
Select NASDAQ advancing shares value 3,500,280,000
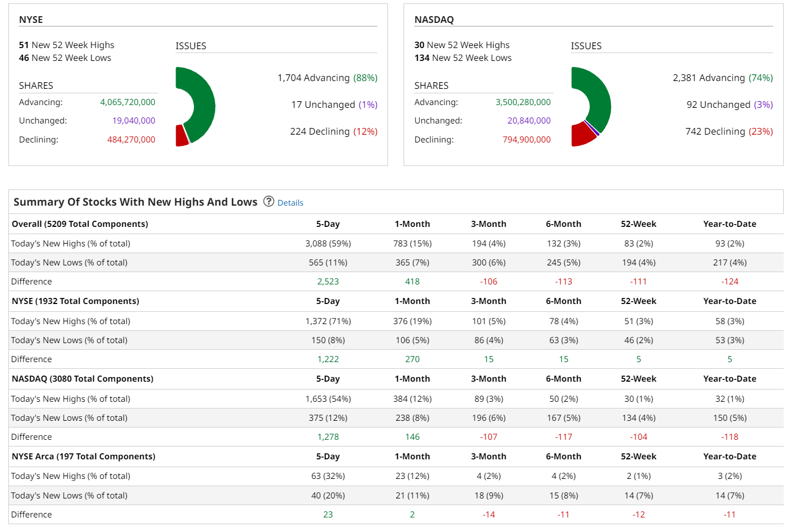pyautogui.click(x=523, y=102)
